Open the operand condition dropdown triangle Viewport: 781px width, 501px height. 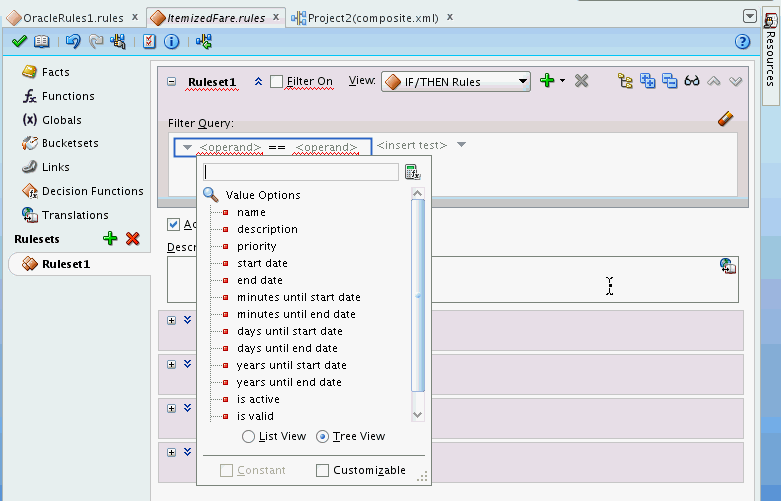click(187, 147)
